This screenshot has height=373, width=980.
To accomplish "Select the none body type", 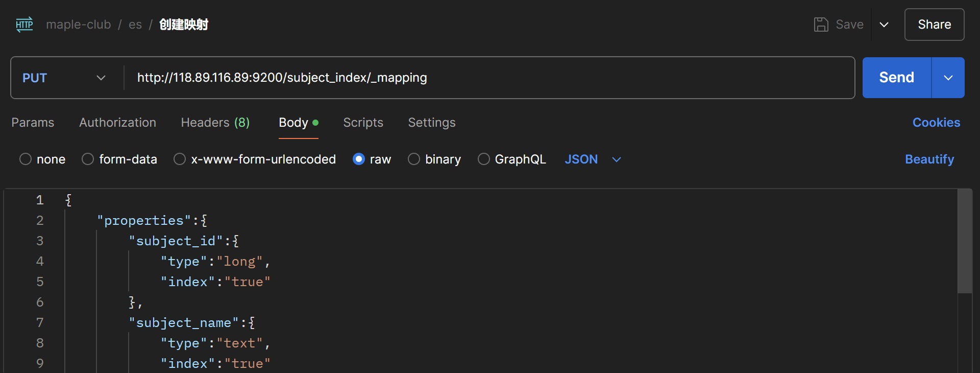I will [26, 159].
